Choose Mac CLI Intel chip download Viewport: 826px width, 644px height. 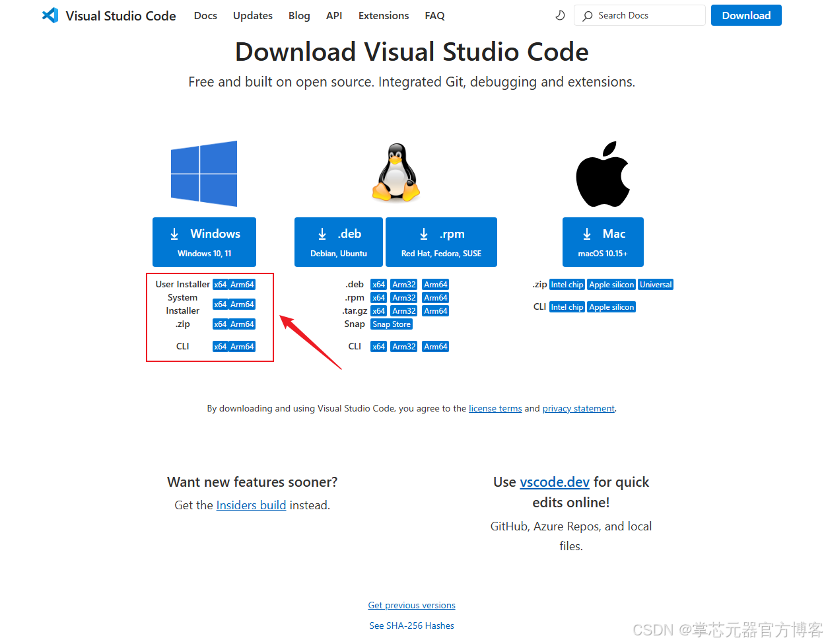tap(567, 307)
